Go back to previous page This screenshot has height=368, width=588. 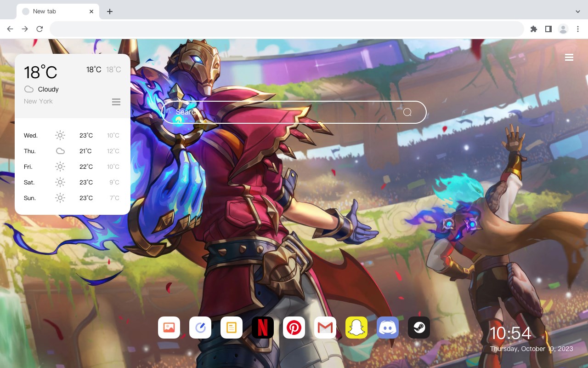[x=10, y=29]
